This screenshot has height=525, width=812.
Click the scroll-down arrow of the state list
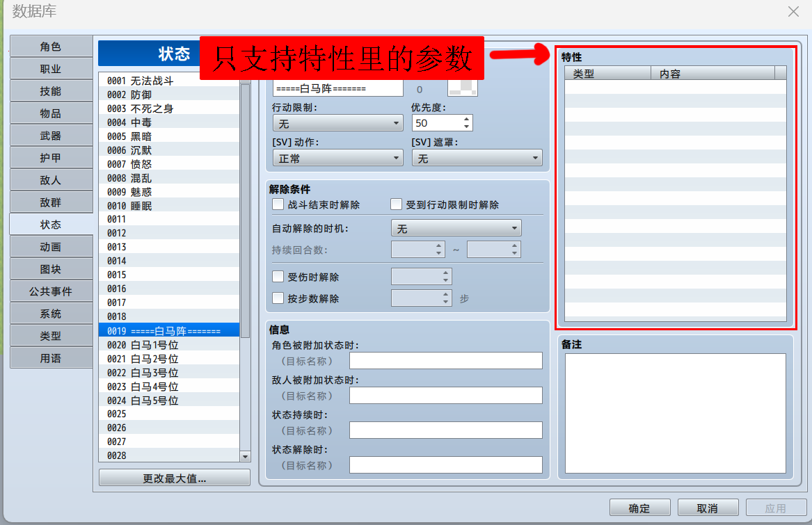coord(246,456)
